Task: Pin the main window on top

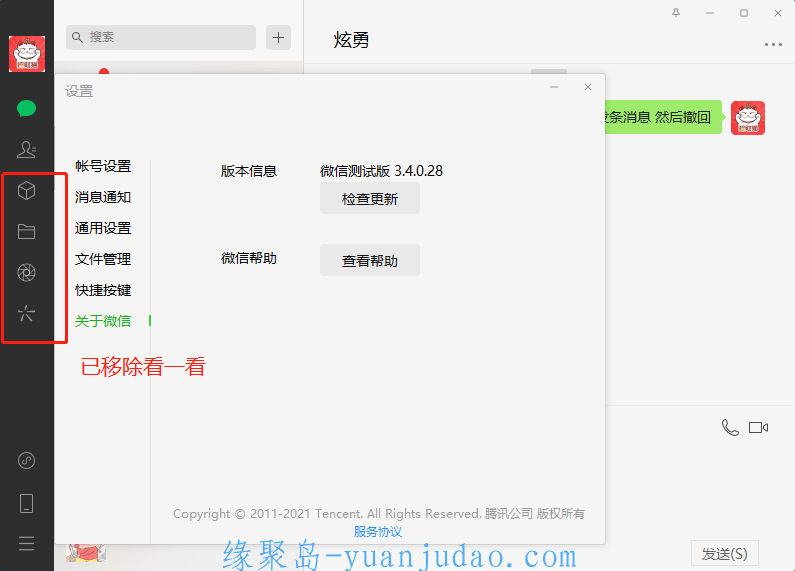Action: click(x=676, y=13)
